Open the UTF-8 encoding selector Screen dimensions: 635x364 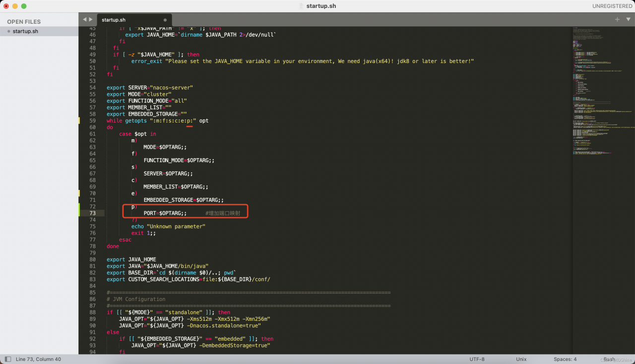pyautogui.click(x=477, y=359)
